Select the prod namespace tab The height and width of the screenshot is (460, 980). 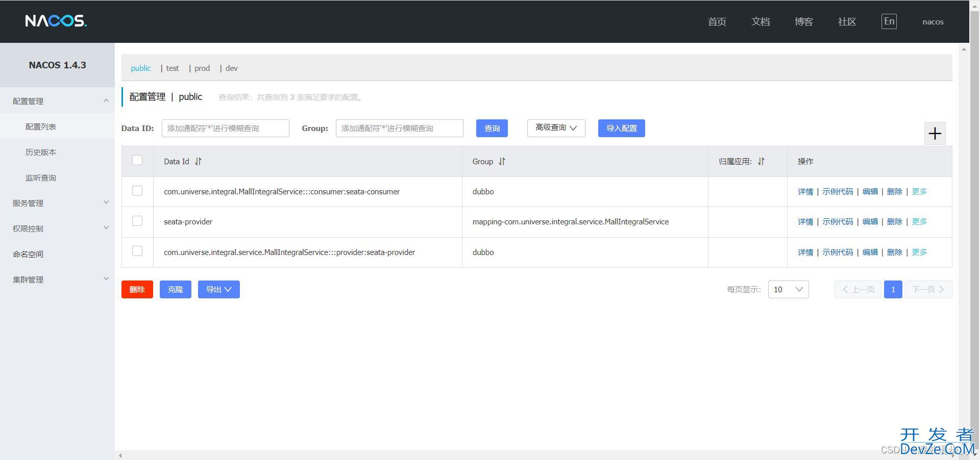click(202, 68)
